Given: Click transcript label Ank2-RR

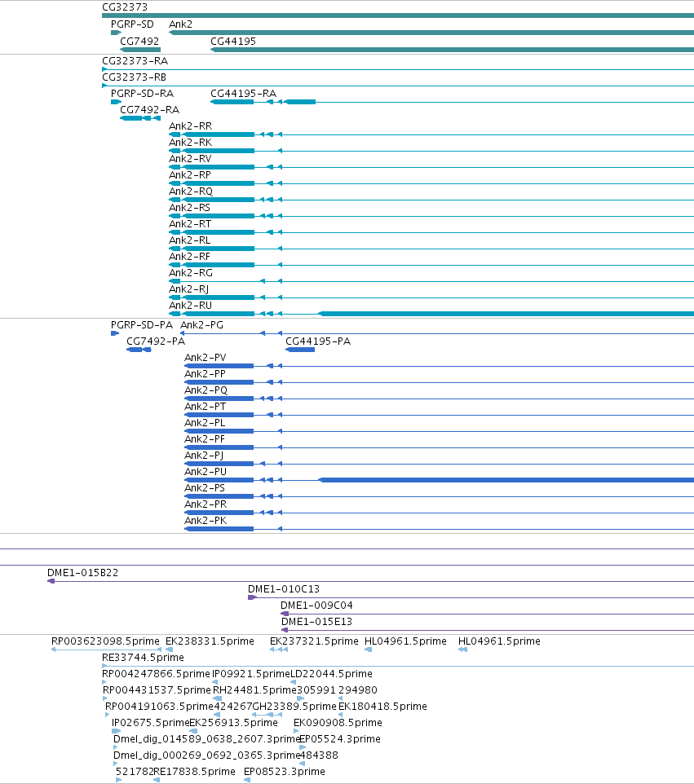Looking at the screenshot, I should coord(190,126).
